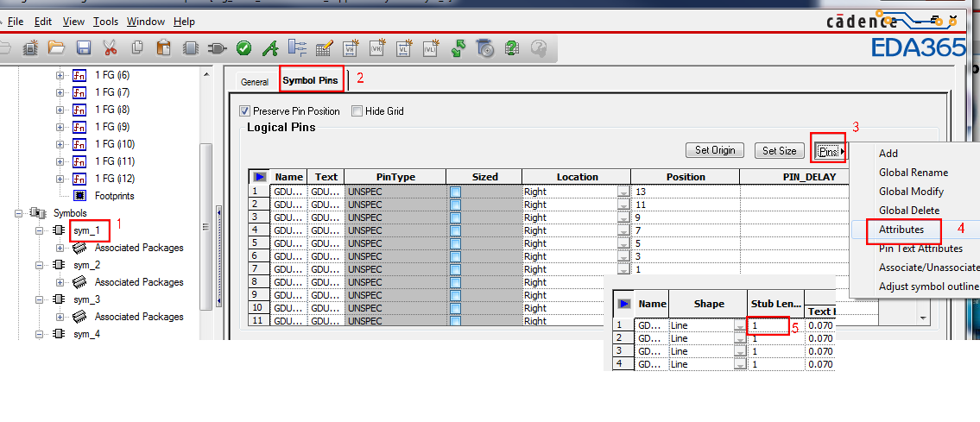Click the blue hierarchy tree toolbar icon
This screenshot has width=980, height=422.
(297, 47)
